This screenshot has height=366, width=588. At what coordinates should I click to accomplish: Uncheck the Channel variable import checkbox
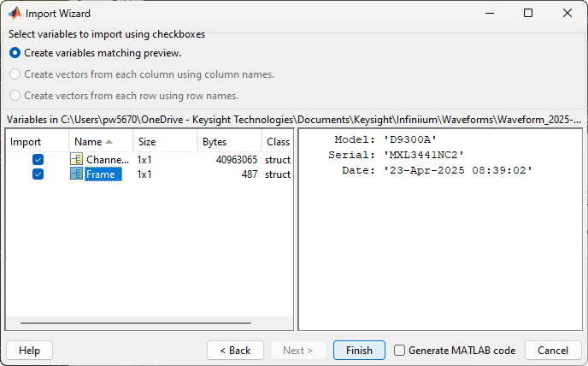point(38,160)
